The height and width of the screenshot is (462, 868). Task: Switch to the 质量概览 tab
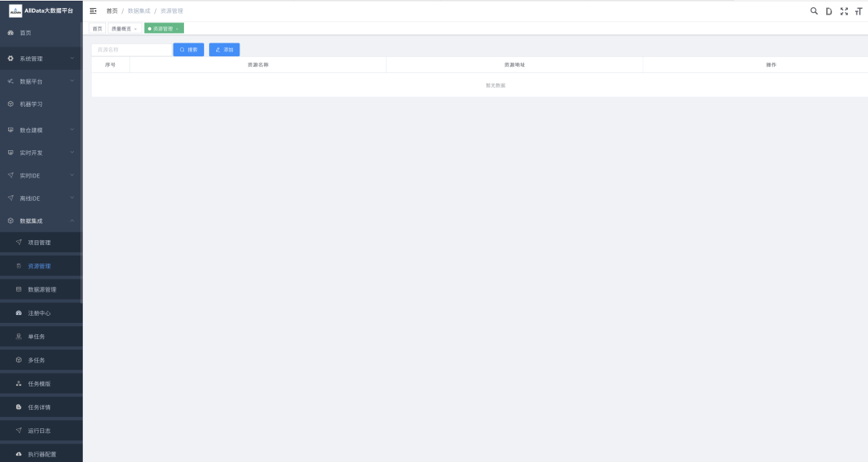tap(121, 29)
